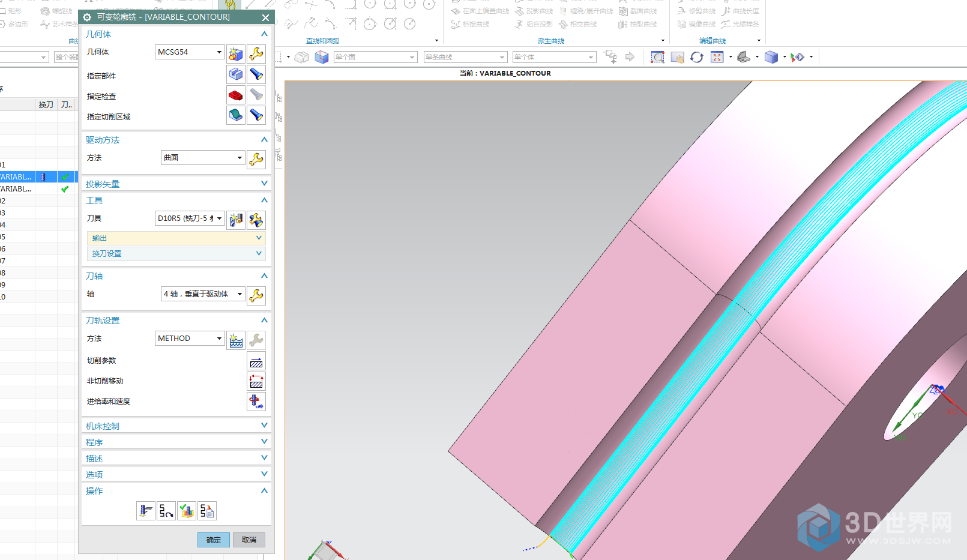Select or edit cut area for 指定切削区域

236,115
